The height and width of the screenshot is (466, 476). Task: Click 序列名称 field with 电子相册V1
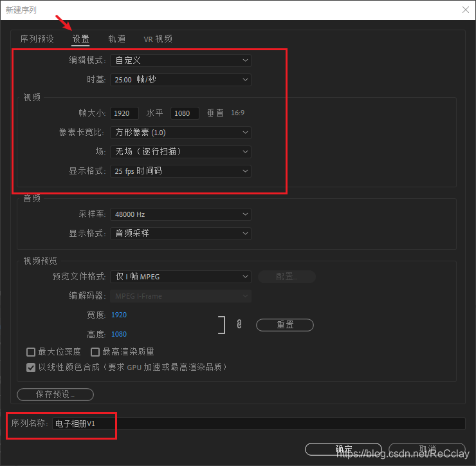pos(259,424)
